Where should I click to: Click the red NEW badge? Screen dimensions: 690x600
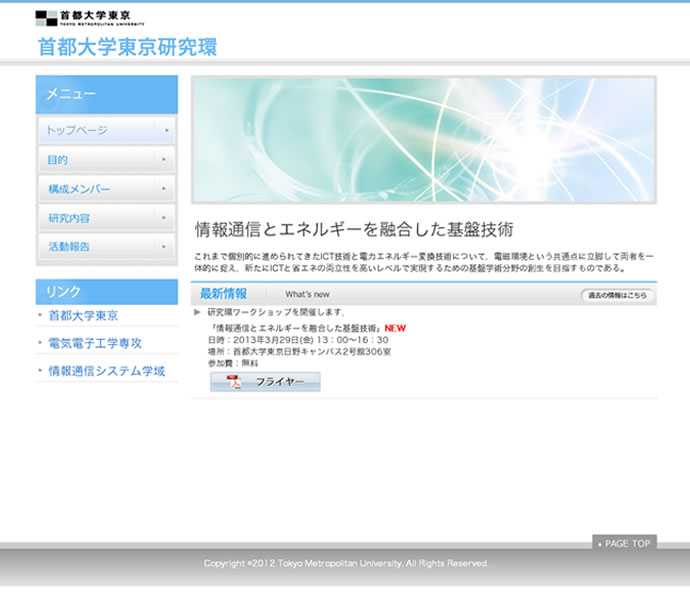pos(395,328)
